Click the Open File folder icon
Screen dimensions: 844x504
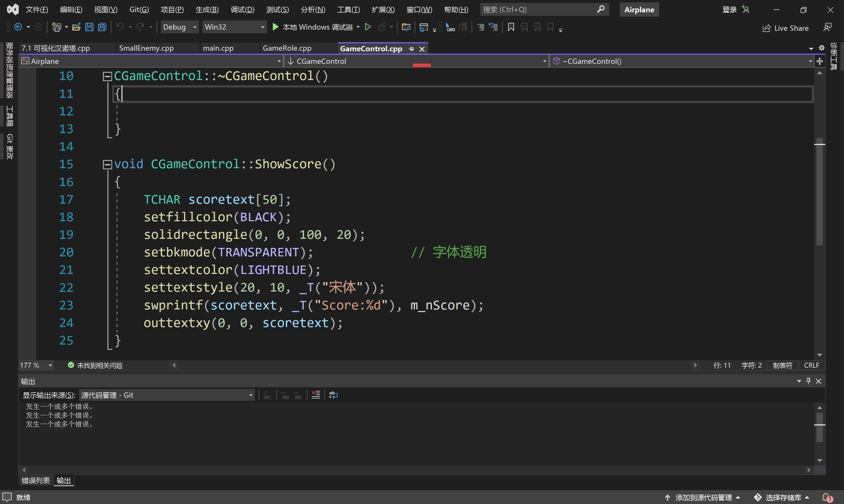[x=76, y=27]
